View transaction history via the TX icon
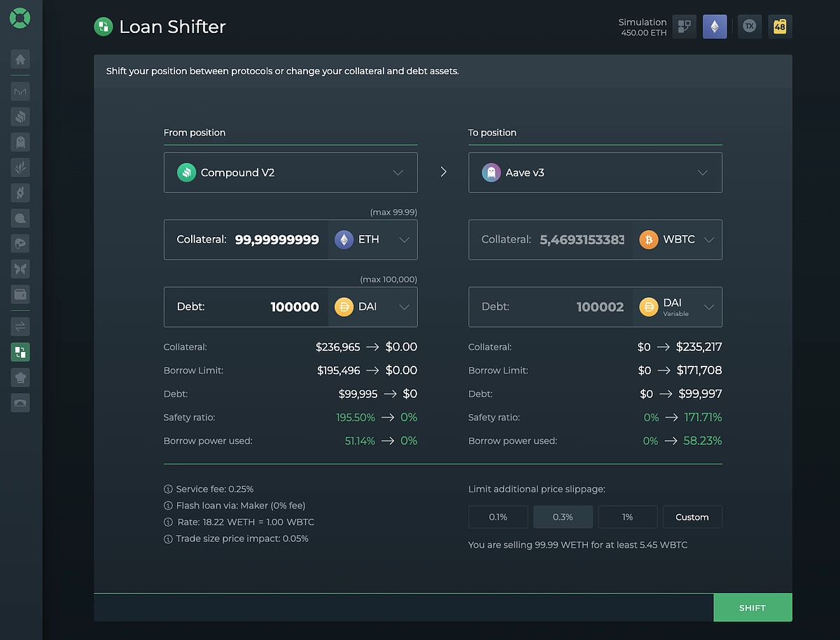 coord(749,26)
